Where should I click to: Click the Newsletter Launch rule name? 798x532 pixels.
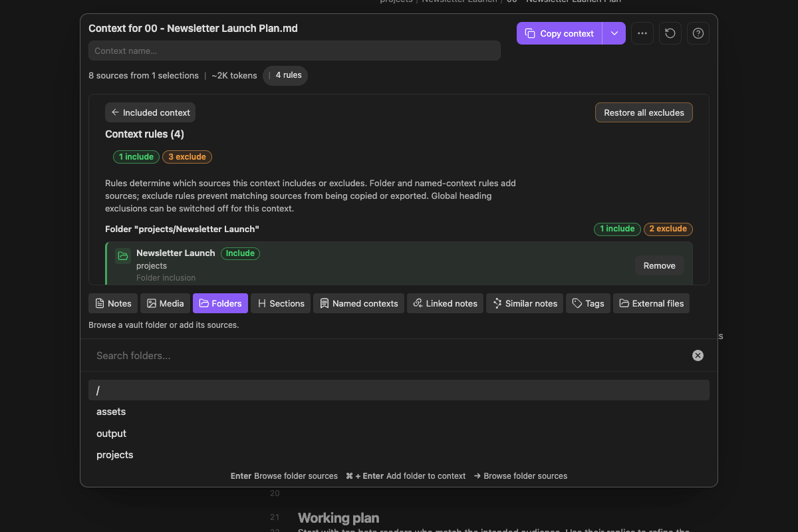point(176,253)
